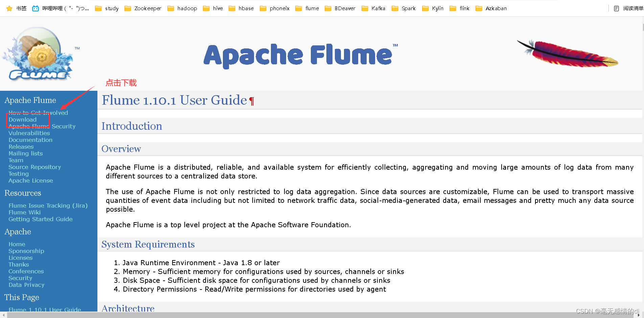Open the Getting Started Guide
The height and width of the screenshot is (318, 644).
click(x=40, y=219)
